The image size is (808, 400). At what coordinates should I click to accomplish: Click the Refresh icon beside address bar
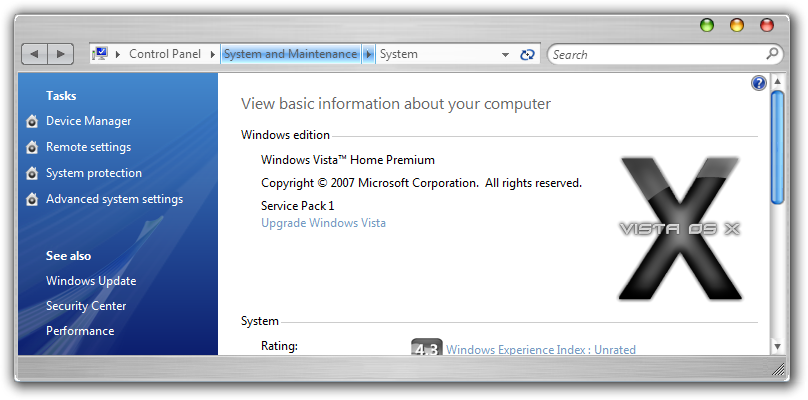click(527, 54)
